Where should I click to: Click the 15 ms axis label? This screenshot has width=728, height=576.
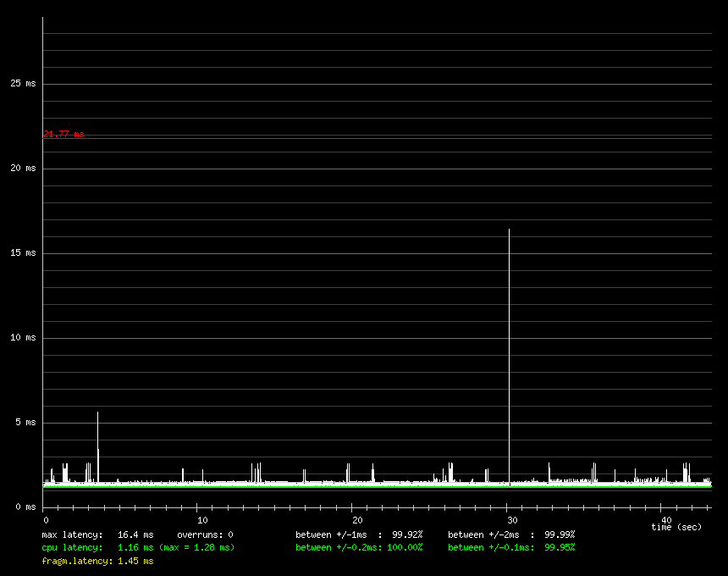pyautogui.click(x=23, y=252)
